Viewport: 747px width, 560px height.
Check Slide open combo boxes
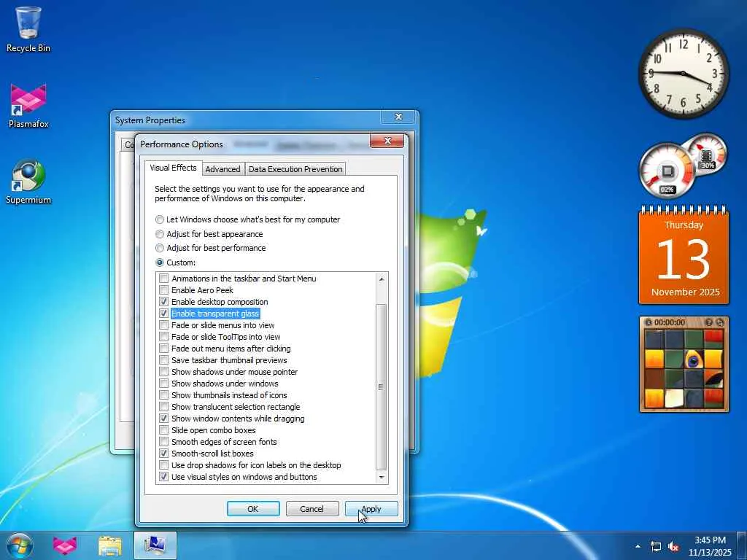(164, 430)
